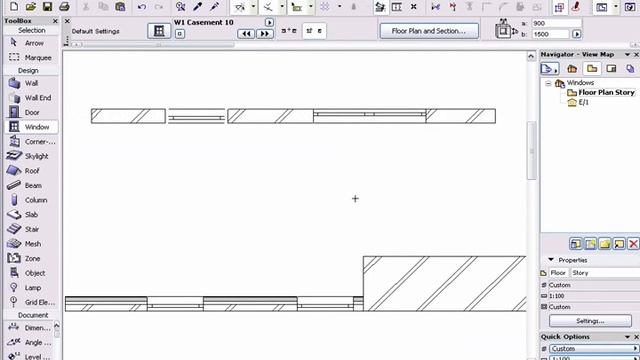
Task: Click the New document icon
Action: pyautogui.click(x=14, y=6)
